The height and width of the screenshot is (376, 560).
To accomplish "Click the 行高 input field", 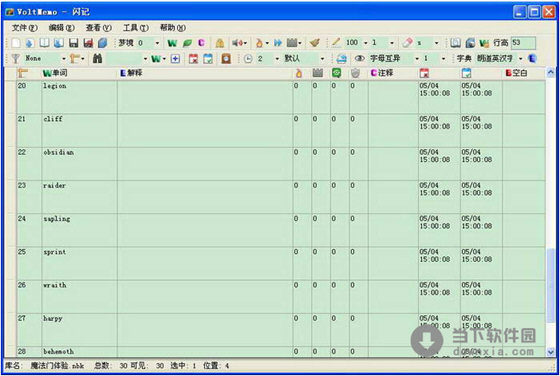I will pos(523,43).
